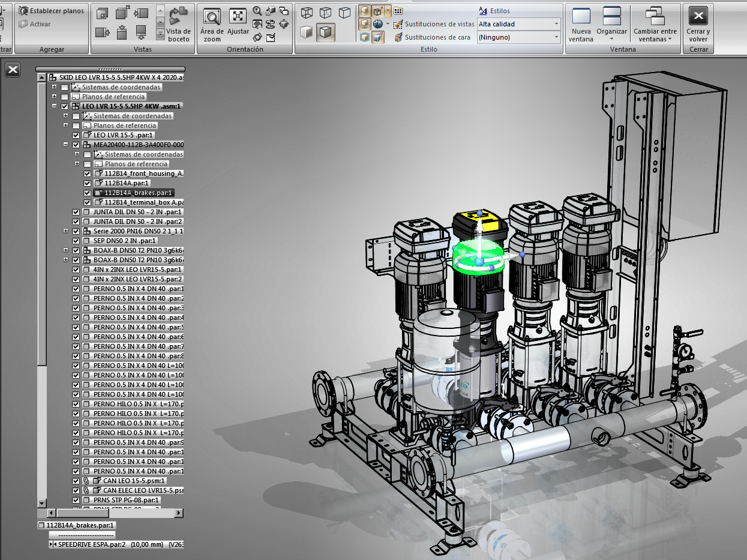Click the Ajustar fit-view icon
Image resolution: width=747 pixels, height=560 pixels.
(x=238, y=16)
